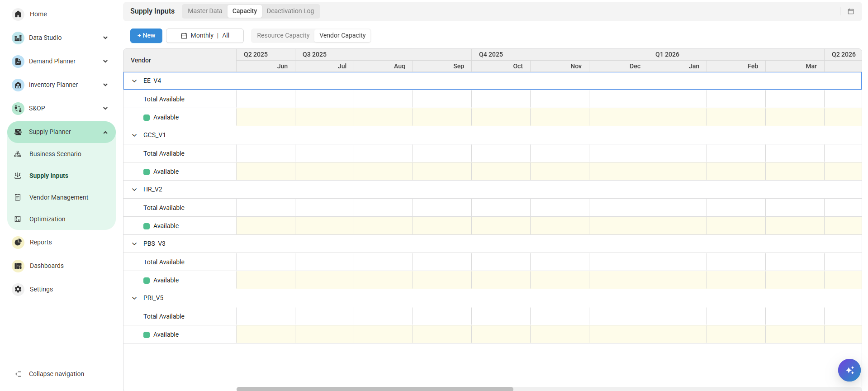Click the calendar icon at top right

(x=850, y=11)
